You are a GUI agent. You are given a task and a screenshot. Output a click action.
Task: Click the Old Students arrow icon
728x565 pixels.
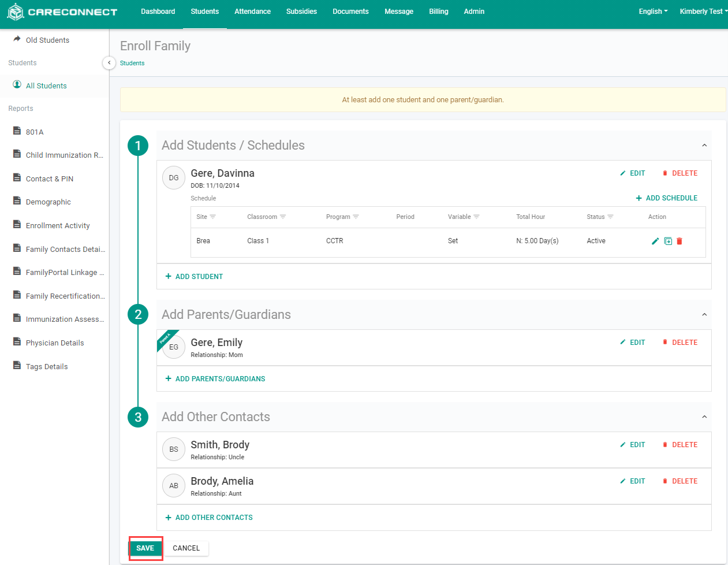[17, 39]
